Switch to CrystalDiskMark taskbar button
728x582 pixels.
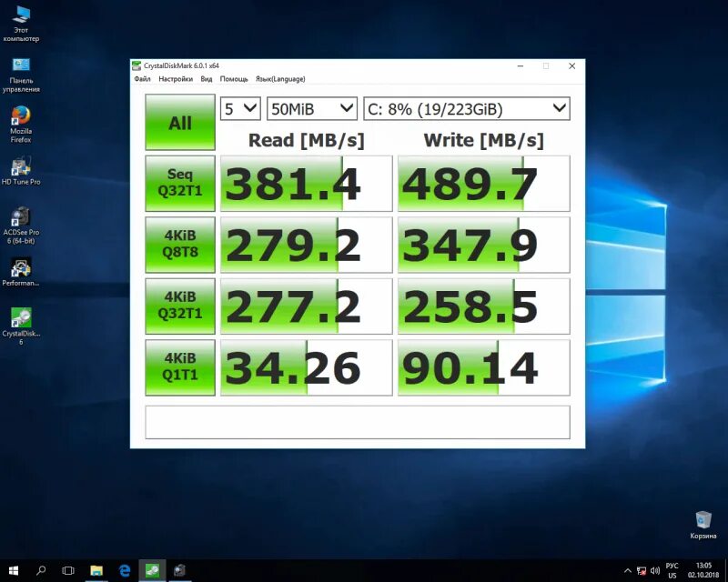(x=152, y=570)
